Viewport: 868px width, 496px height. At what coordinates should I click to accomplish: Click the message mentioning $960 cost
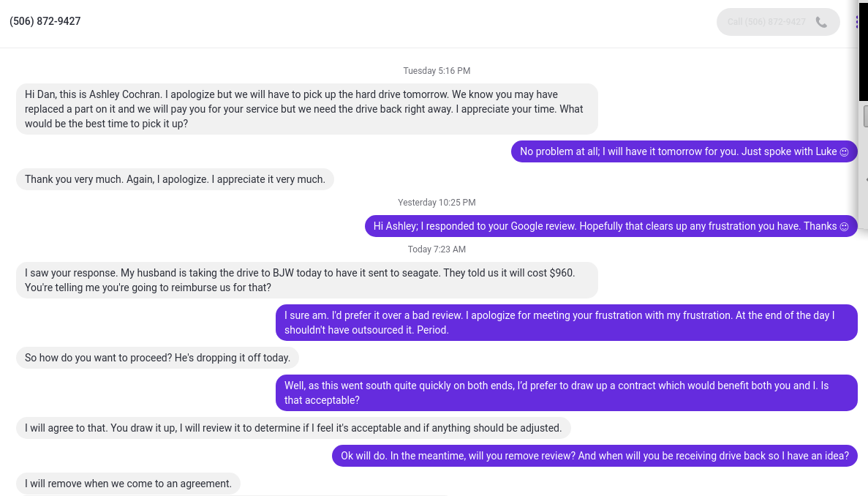306,280
